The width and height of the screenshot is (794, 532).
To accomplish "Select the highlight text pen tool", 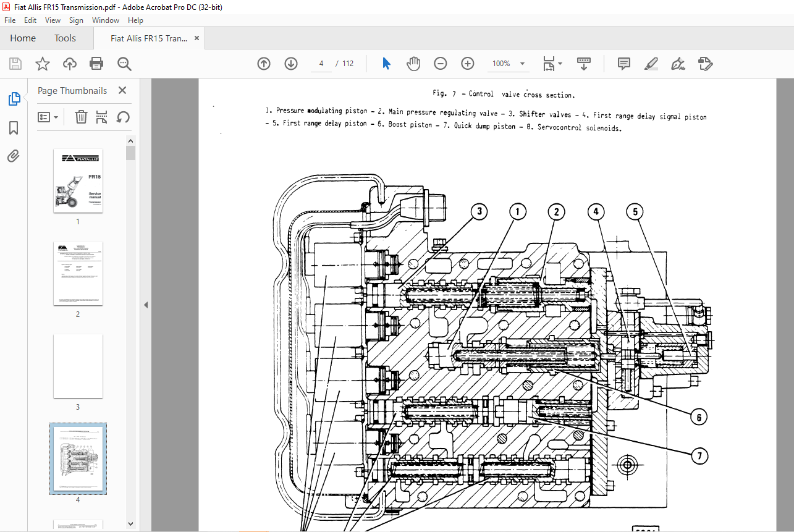I will coord(651,64).
